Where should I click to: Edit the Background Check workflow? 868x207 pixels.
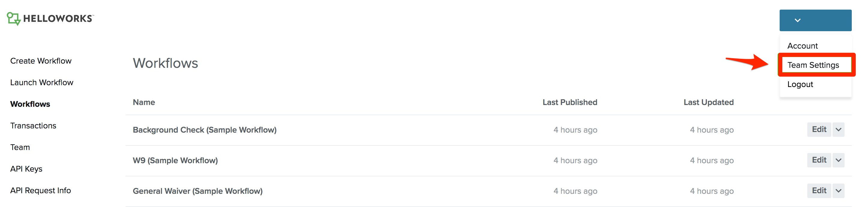[x=819, y=130]
